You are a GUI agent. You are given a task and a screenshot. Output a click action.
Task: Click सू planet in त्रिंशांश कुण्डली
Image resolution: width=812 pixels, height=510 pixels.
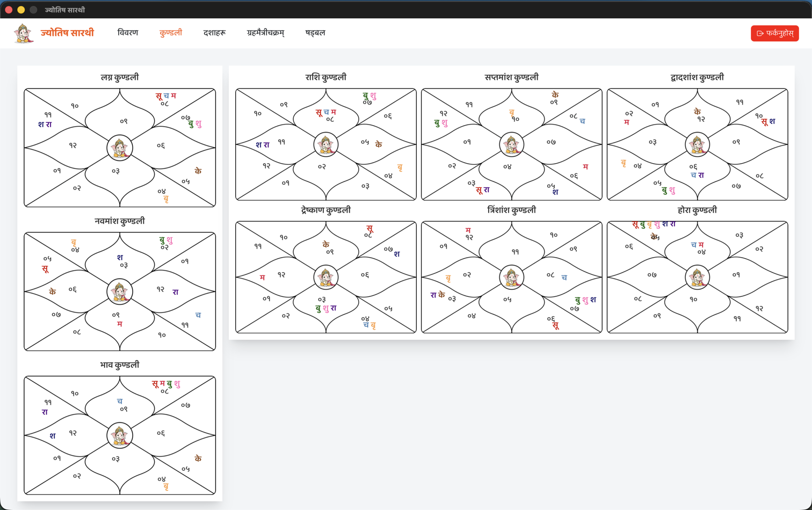click(x=555, y=325)
